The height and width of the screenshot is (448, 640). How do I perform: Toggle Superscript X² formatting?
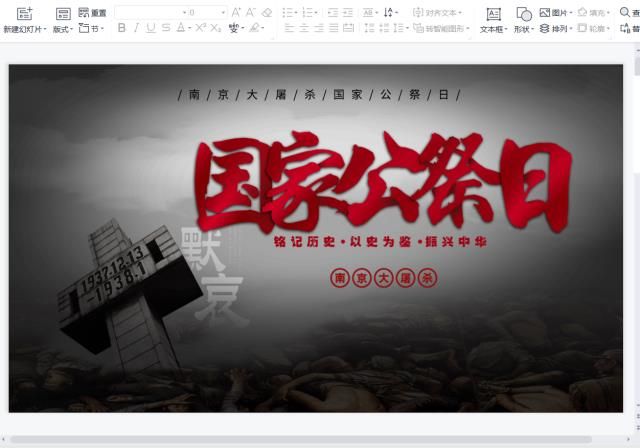tap(200, 28)
